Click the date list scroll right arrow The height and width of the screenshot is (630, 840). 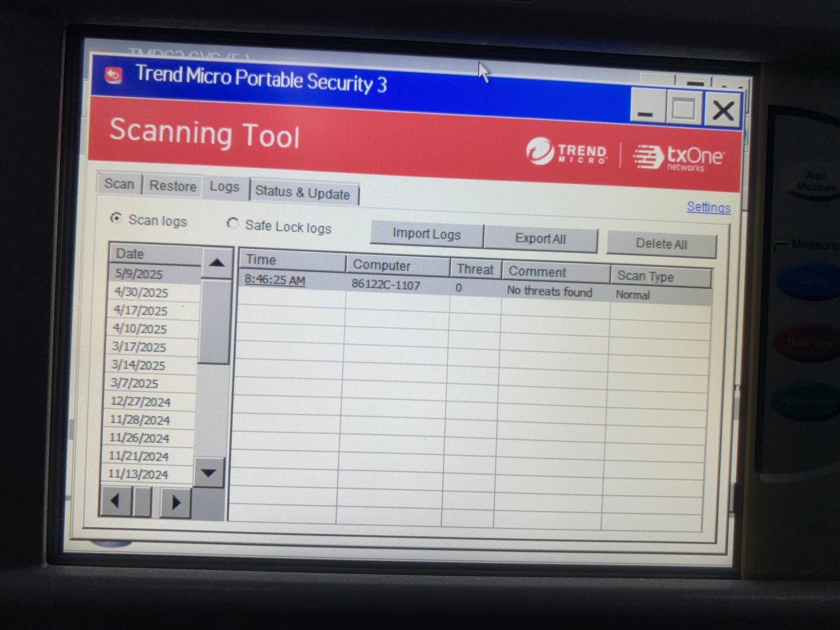pyautogui.click(x=176, y=502)
